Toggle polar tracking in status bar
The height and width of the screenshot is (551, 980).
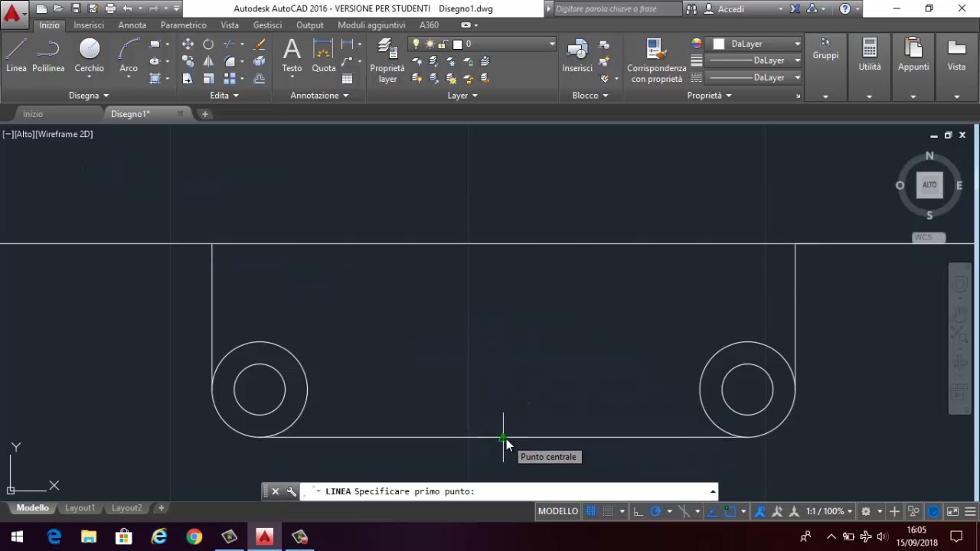pyautogui.click(x=655, y=511)
